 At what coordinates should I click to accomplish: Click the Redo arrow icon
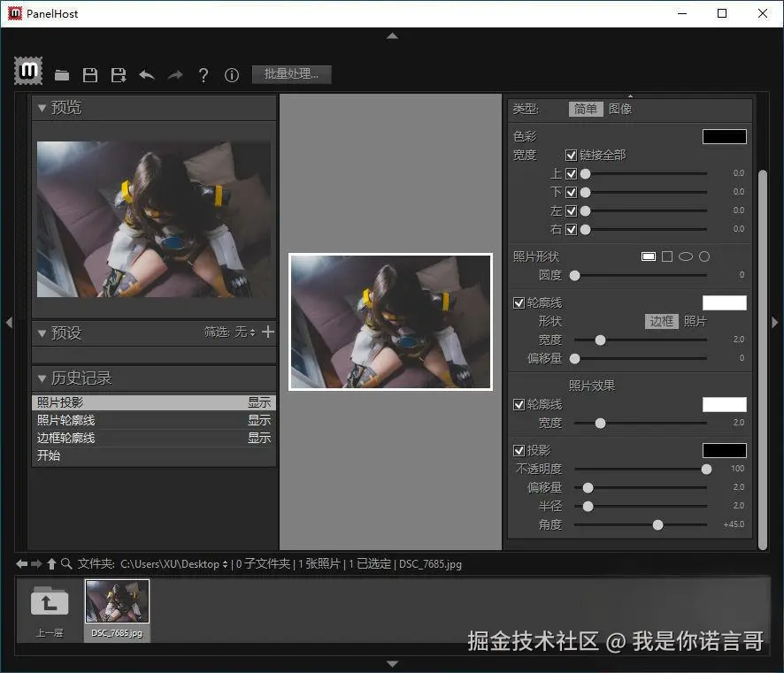(x=175, y=75)
